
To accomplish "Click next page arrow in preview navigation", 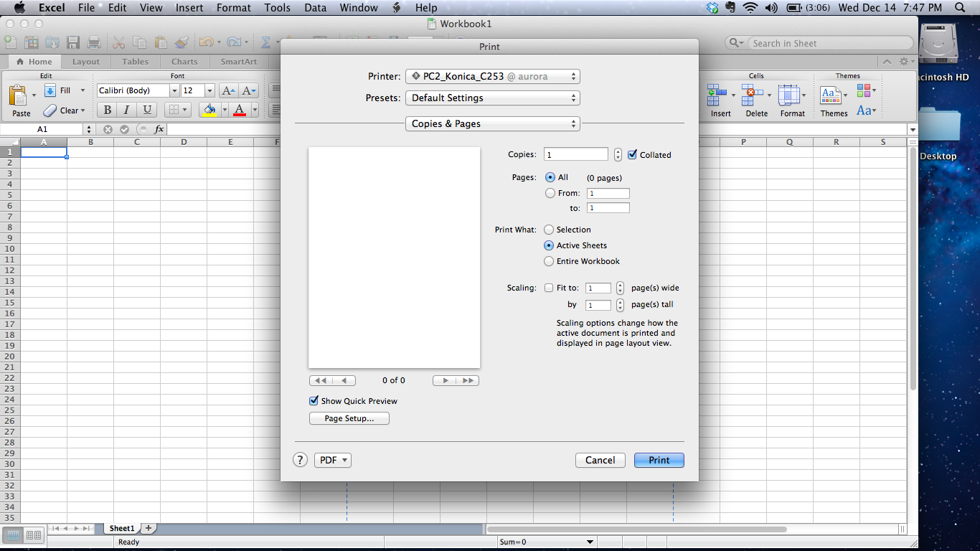I will [x=445, y=380].
